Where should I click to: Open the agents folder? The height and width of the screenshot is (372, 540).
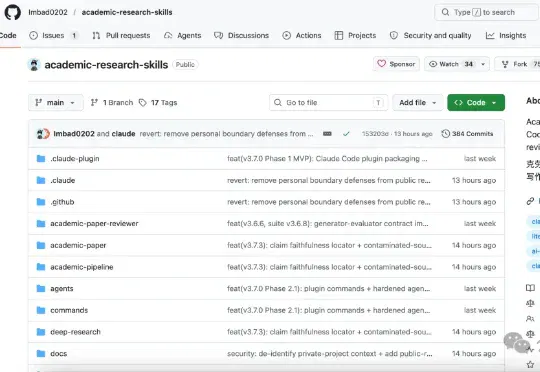tap(62, 289)
